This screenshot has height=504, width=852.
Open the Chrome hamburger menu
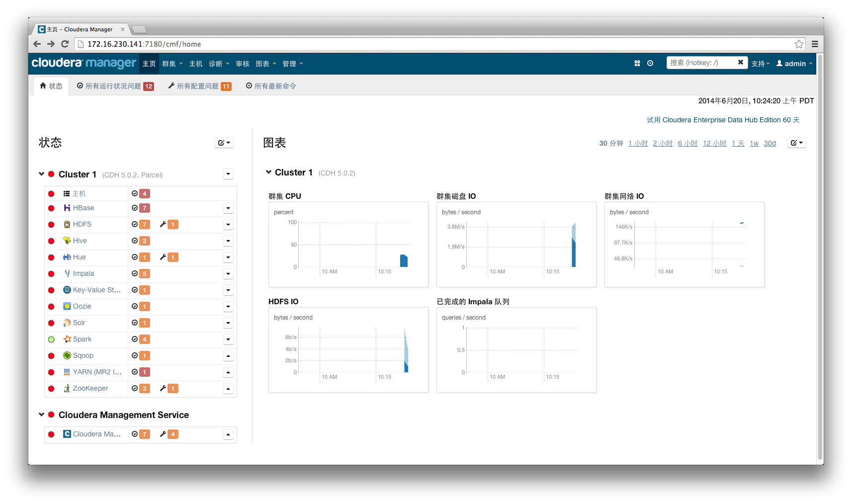[x=815, y=44]
